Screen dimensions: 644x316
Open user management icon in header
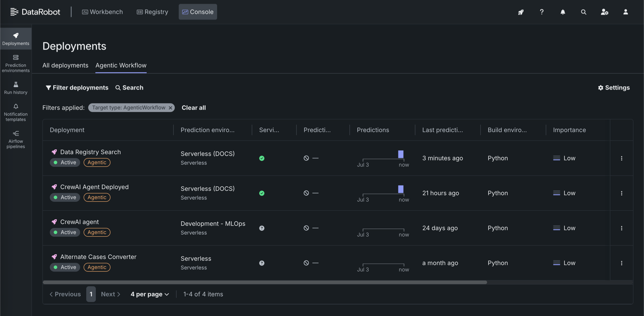604,12
